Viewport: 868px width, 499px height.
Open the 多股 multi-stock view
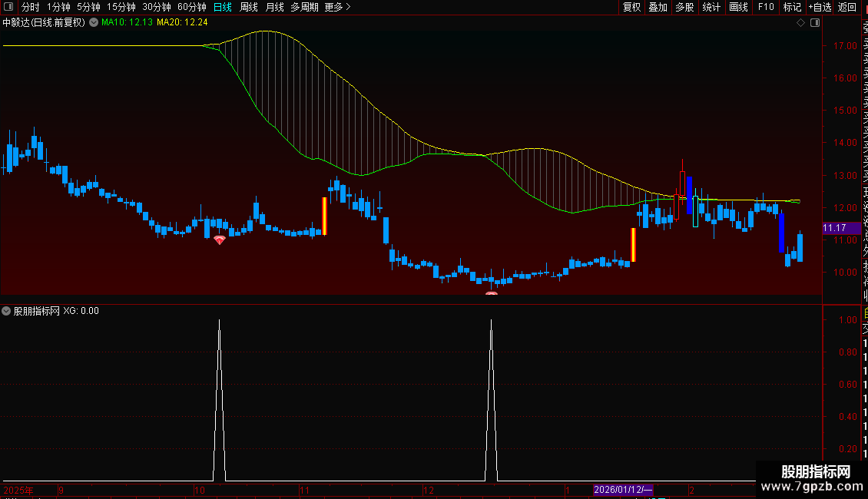click(684, 7)
